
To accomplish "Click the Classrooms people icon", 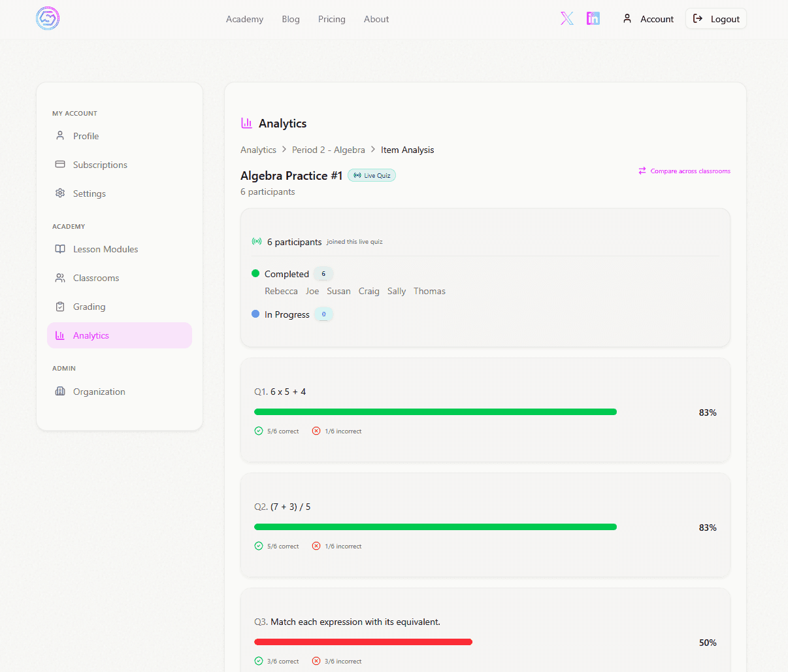I will pos(60,278).
